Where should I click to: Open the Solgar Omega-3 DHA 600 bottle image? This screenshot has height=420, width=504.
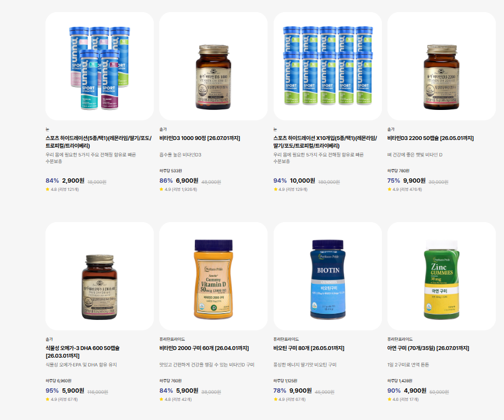click(x=100, y=276)
